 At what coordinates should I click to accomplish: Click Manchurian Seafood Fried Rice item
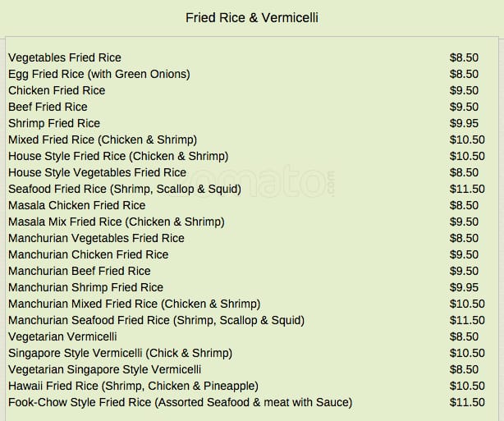(x=156, y=320)
